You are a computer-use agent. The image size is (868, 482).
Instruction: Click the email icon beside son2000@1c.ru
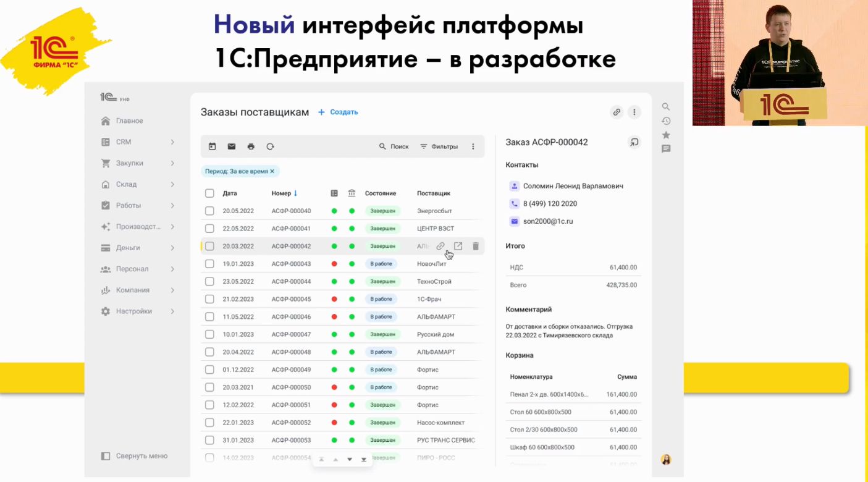(x=514, y=221)
